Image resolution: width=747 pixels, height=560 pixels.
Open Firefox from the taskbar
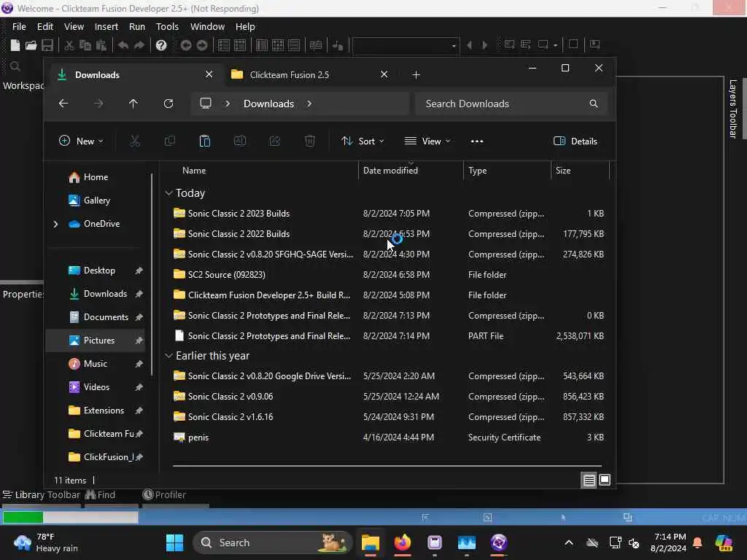[403, 542]
